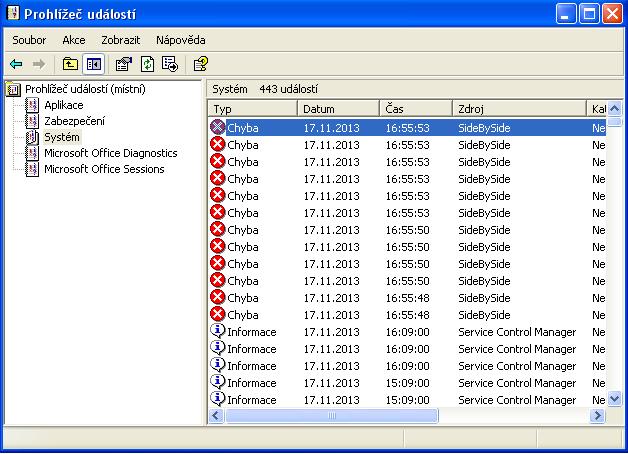Click the Up one level folder icon
Image resolution: width=628 pixels, height=454 pixels.
pyautogui.click(x=70, y=64)
